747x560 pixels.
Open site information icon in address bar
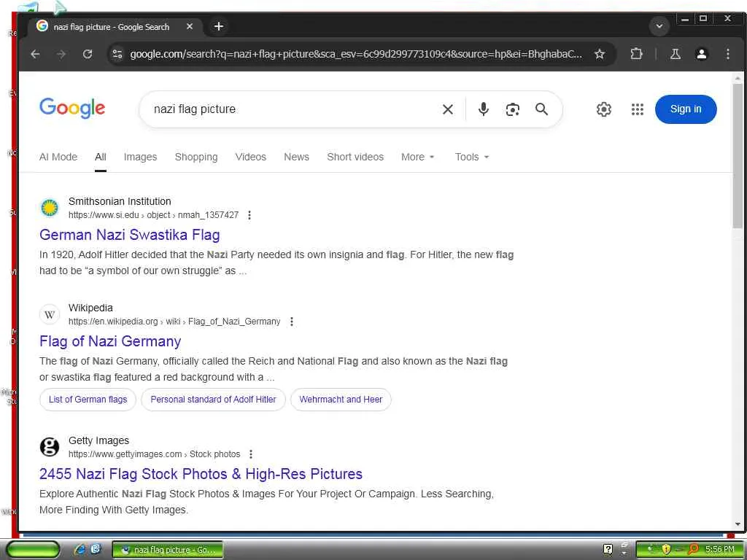pos(117,54)
